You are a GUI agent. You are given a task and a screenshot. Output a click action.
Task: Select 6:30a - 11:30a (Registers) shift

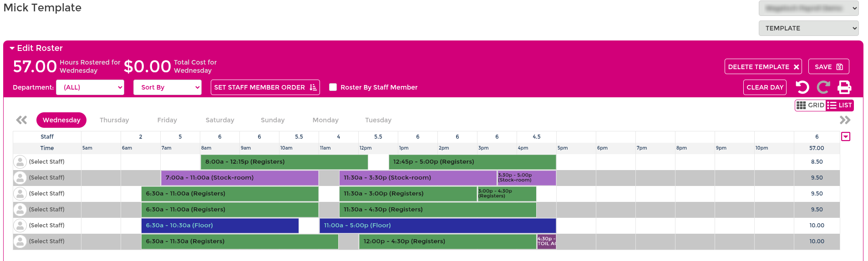coord(240,241)
